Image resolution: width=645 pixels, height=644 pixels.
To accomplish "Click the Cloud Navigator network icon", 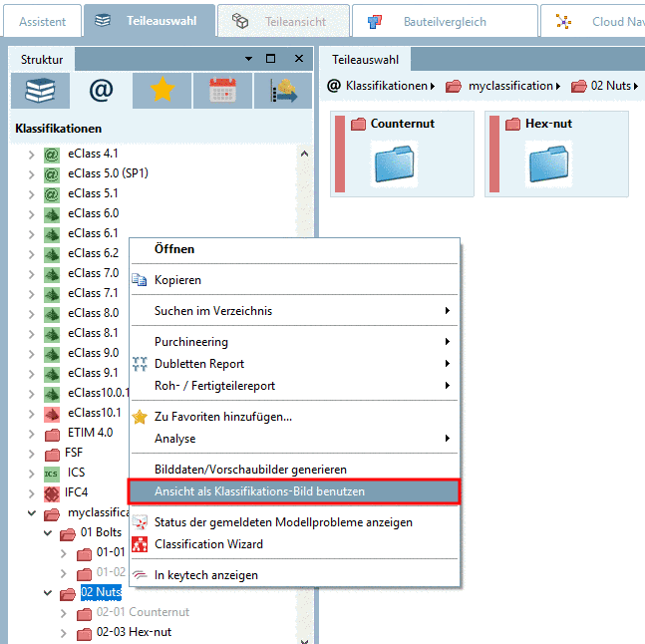I will 563,21.
